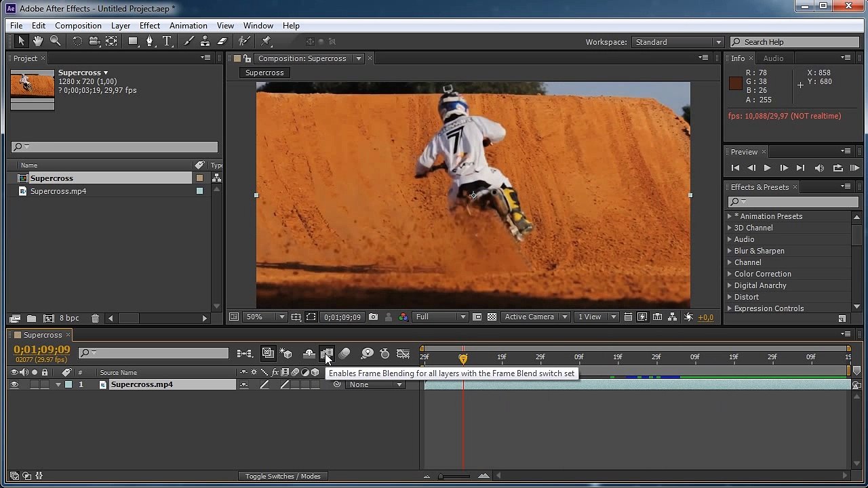The height and width of the screenshot is (488, 868).
Task: Jump to first frame in Preview panel
Action: [735, 168]
